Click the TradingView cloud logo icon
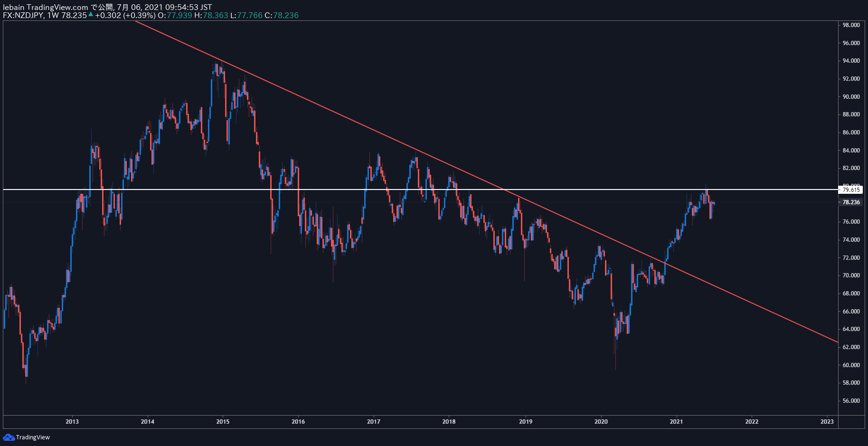 click(x=9, y=437)
